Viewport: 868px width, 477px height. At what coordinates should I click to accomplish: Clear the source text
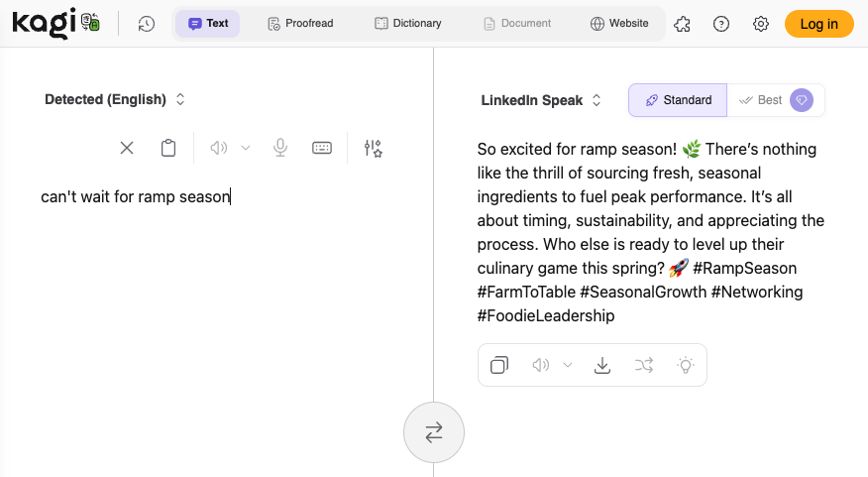click(127, 148)
